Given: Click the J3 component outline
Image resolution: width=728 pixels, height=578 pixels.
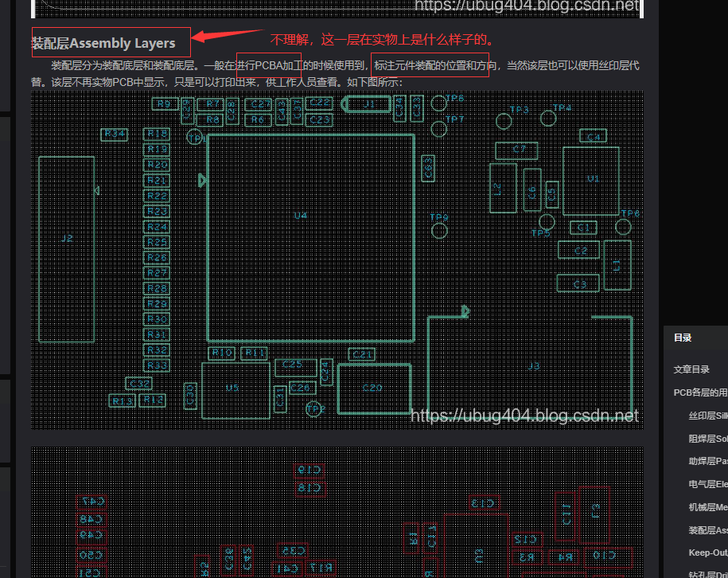Looking at the screenshot, I should point(530,364).
